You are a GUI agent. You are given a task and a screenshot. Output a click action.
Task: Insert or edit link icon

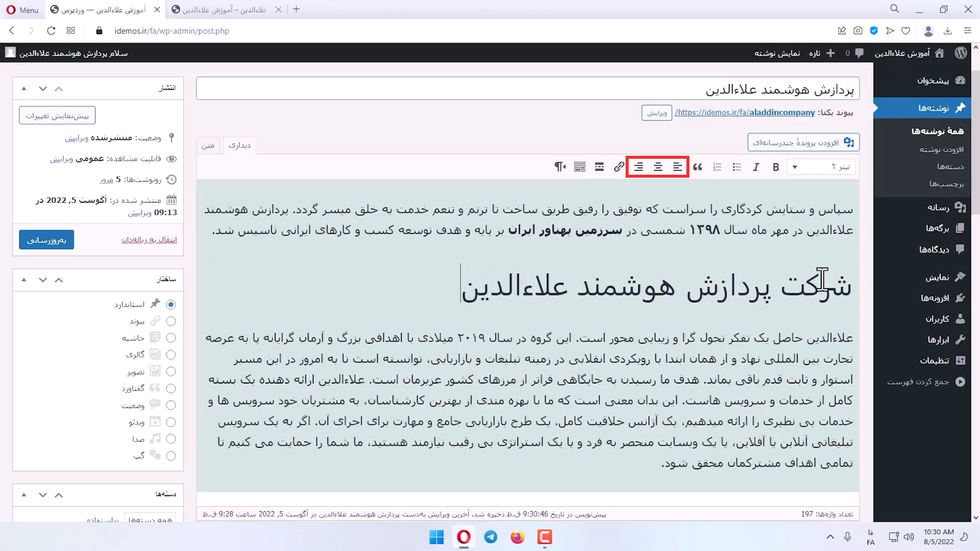619,167
